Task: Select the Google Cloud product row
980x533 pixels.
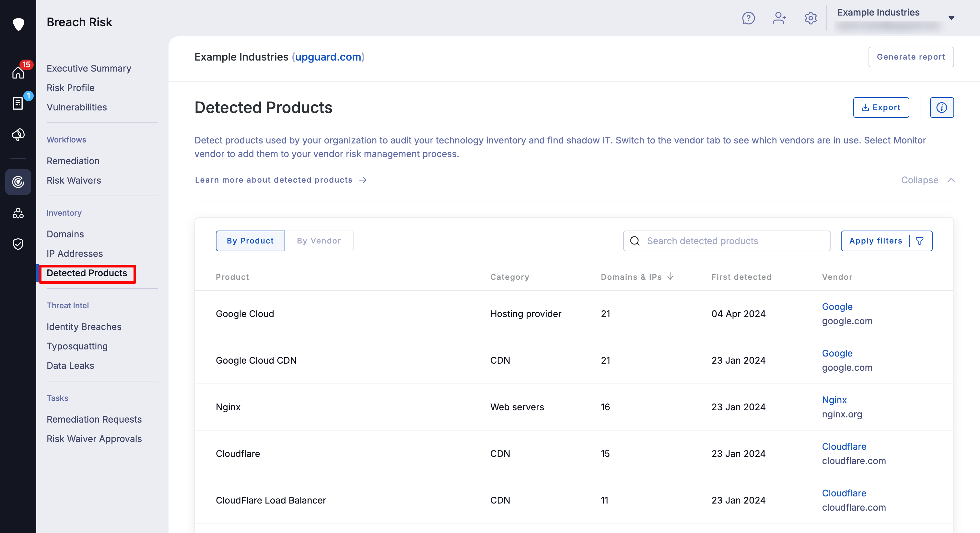Action: click(574, 314)
